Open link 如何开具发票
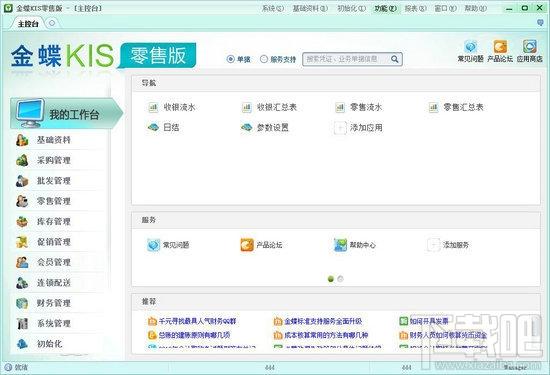 click(429, 321)
